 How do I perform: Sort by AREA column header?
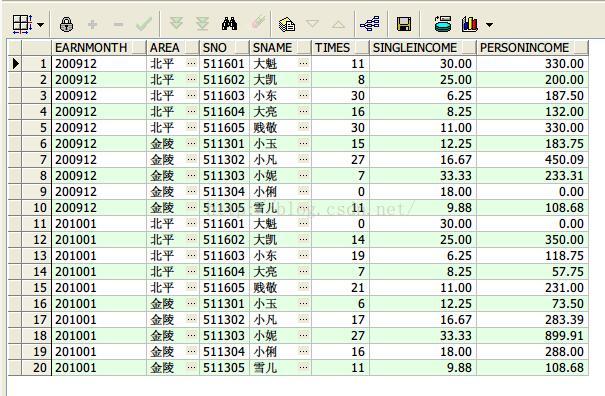point(172,48)
